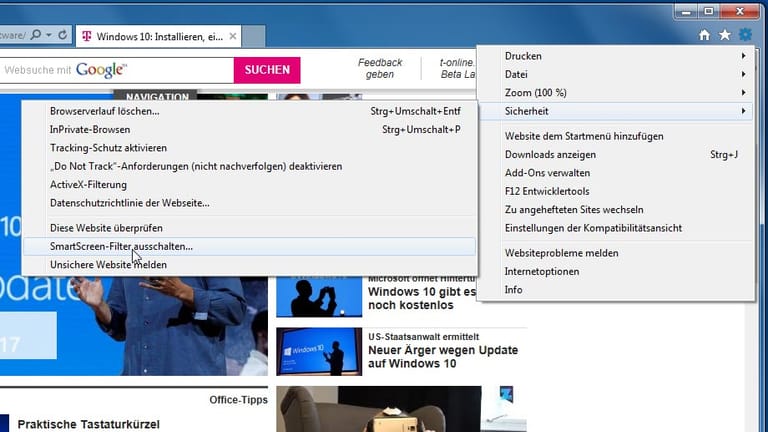This screenshot has width=768, height=432.
Task: Open the address bar dropdown arrow
Action: (48, 35)
